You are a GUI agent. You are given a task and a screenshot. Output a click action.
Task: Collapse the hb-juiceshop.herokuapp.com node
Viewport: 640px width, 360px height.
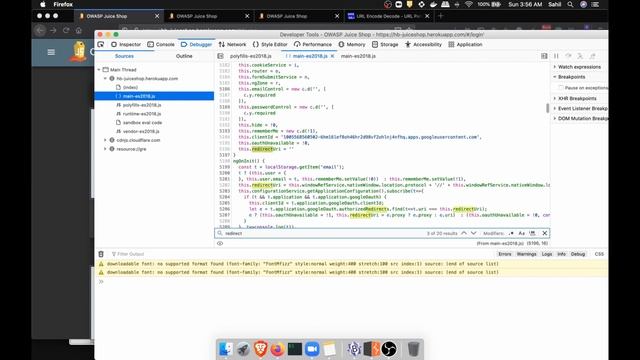105,78
